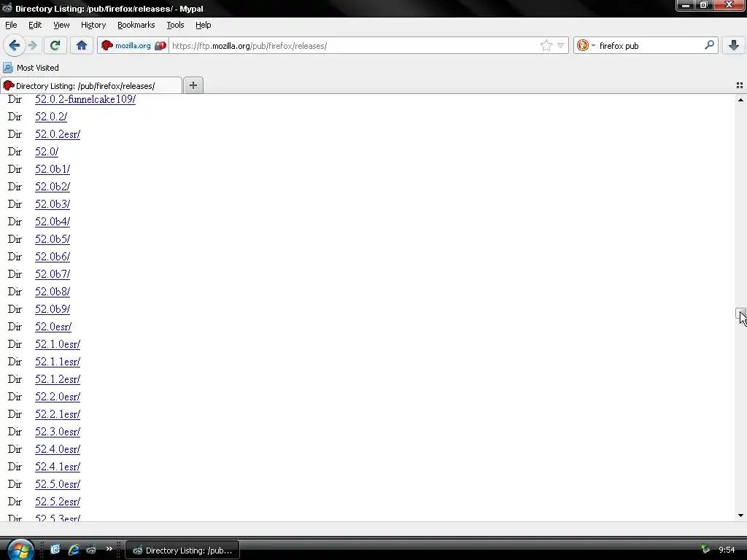Click the vertical scrollbar thumb
This screenshot has width=747, height=560.
(740, 314)
